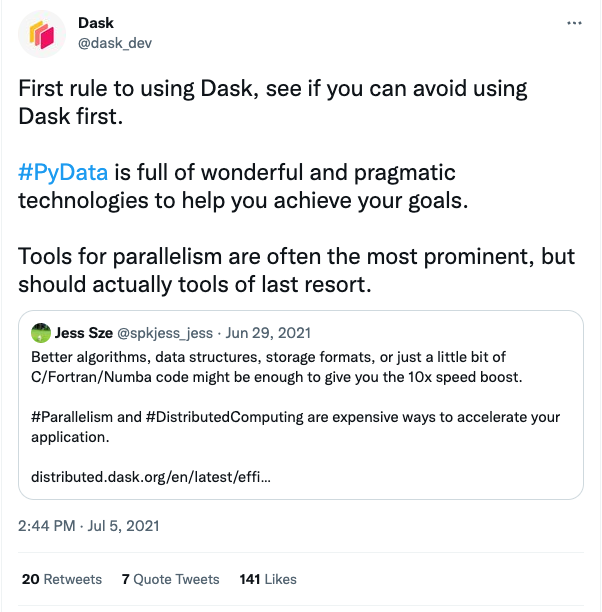Open the #PyData hashtag

point(63,172)
